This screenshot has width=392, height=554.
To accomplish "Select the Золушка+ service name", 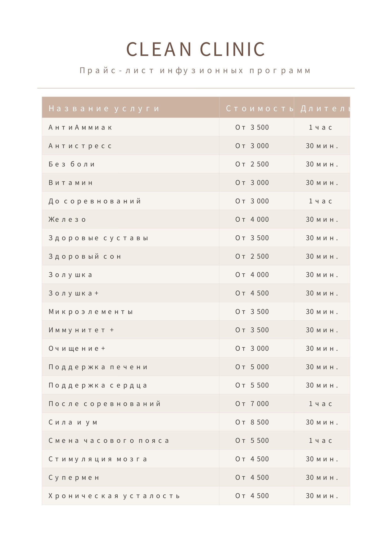I will (x=73, y=293).
